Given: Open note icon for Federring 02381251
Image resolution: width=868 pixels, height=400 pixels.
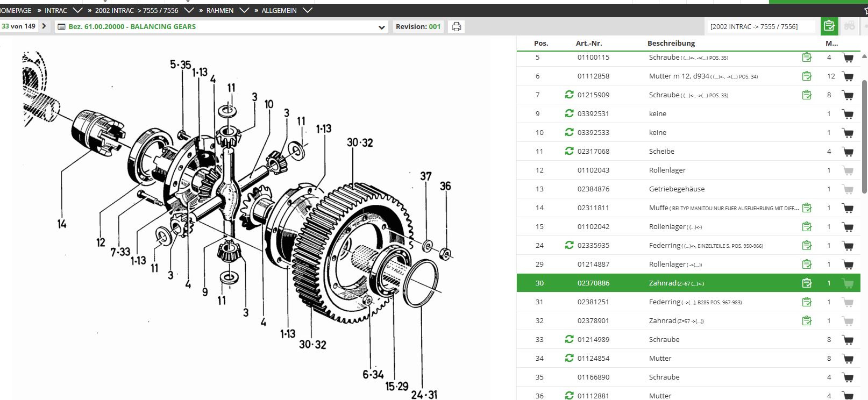Looking at the screenshot, I should click(x=807, y=302).
